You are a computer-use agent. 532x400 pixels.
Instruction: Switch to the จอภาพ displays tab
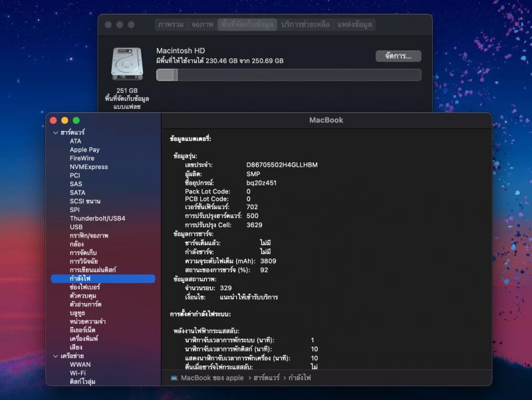point(202,25)
